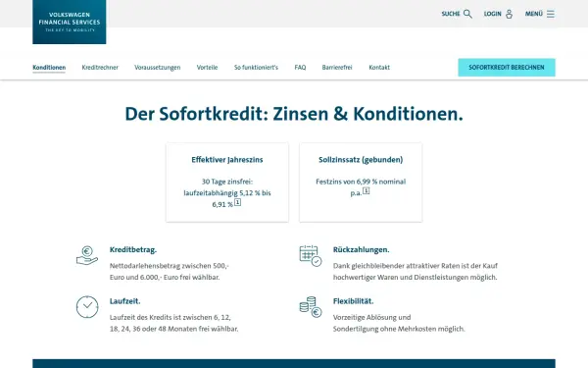The height and width of the screenshot is (368, 588).
Task: Go to the Kreditrechner section
Action: tap(100, 68)
